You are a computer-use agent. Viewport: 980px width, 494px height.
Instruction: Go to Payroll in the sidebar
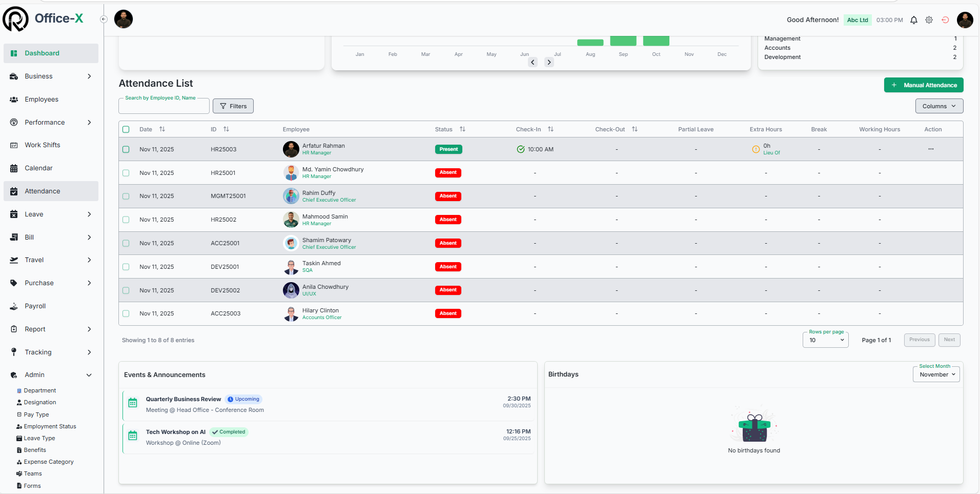(x=35, y=306)
